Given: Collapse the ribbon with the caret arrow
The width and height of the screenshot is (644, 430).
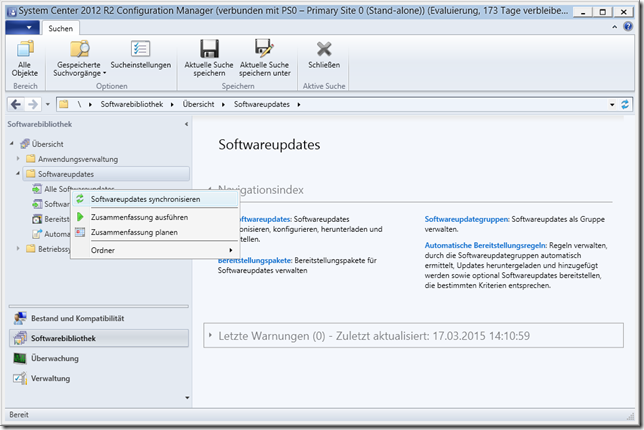Looking at the screenshot, I should [x=614, y=27].
